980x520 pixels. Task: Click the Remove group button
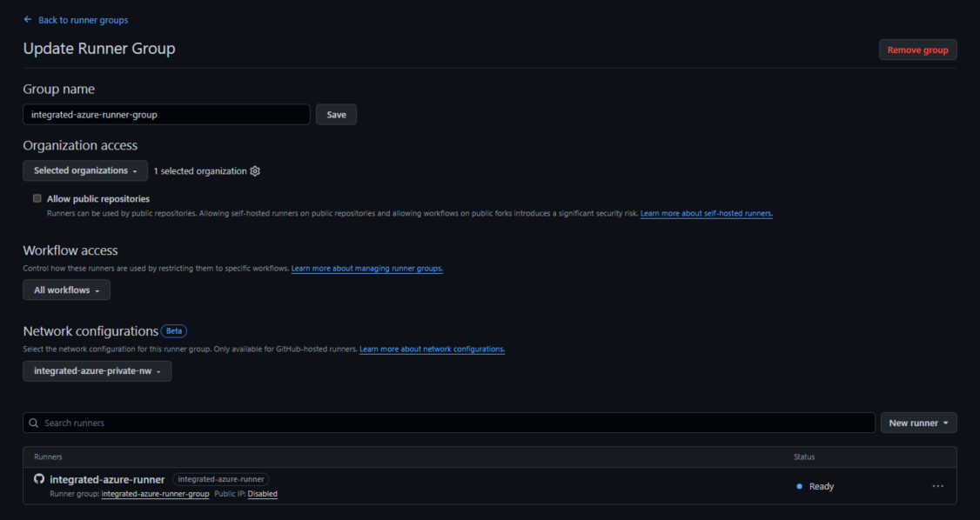(917, 50)
